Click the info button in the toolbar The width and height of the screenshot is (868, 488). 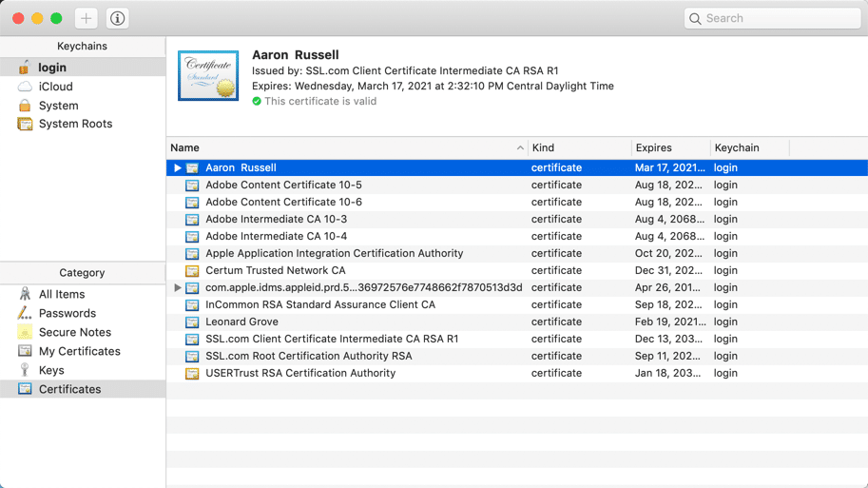point(117,18)
